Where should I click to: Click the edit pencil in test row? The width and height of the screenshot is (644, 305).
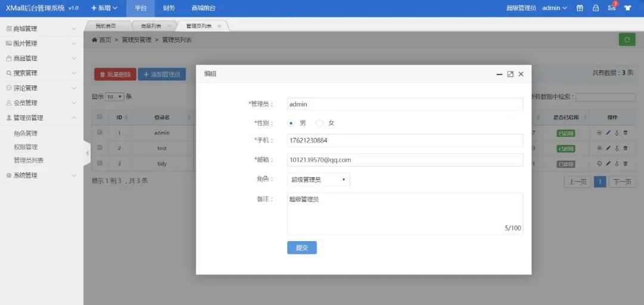pos(608,148)
